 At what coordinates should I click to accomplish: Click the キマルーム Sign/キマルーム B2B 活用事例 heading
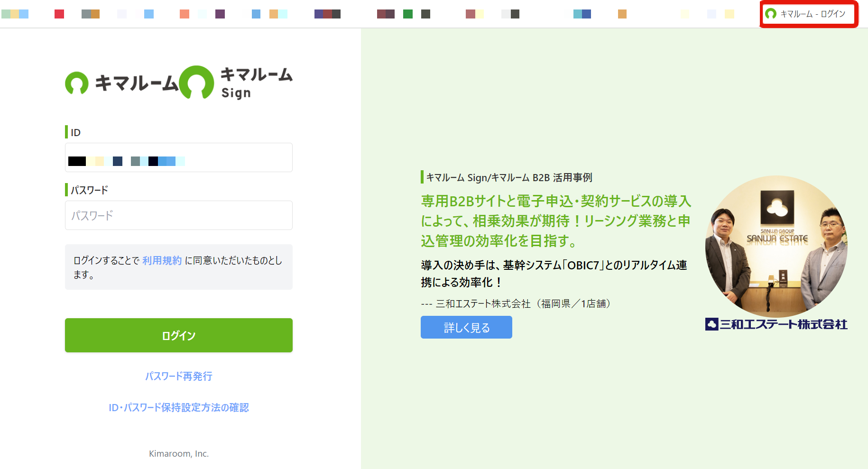[509, 177]
